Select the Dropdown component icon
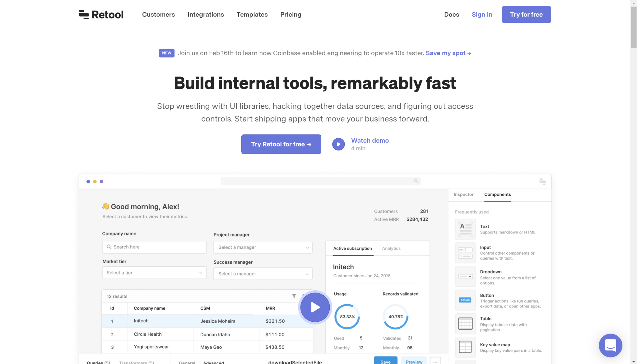The width and height of the screenshot is (637, 364). point(465,276)
